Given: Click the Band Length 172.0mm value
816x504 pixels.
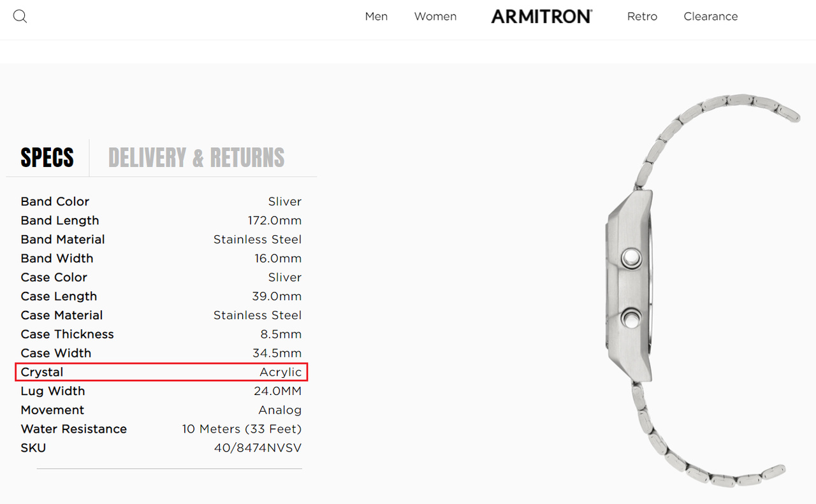Looking at the screenshot, I should 275,220.
